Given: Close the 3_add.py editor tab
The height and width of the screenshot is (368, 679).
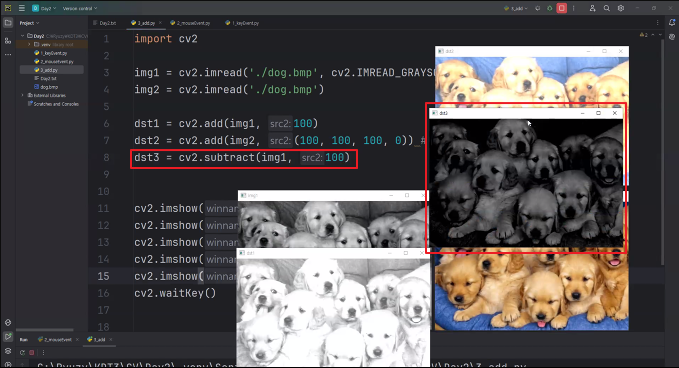Looking at the screenshot, I should (160, 23).
